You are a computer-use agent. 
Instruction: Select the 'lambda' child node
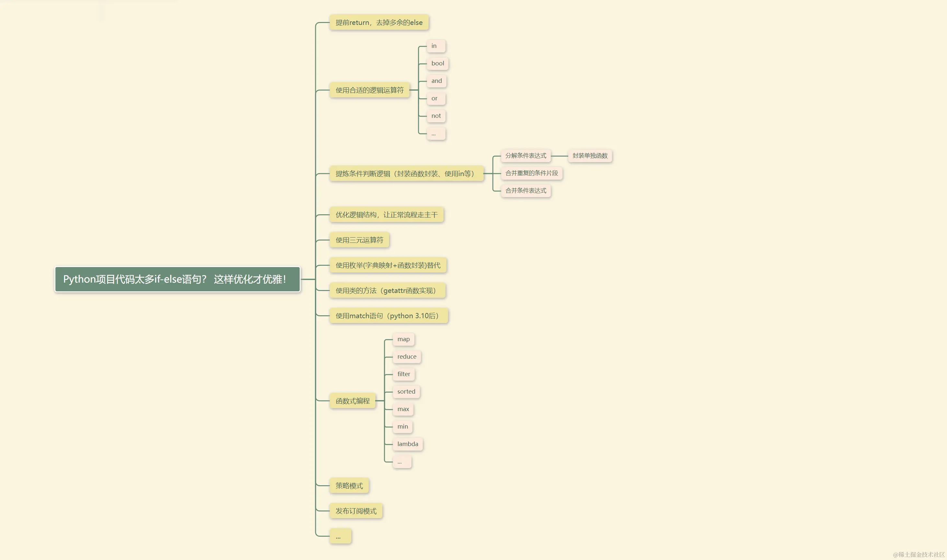[408, 444]
